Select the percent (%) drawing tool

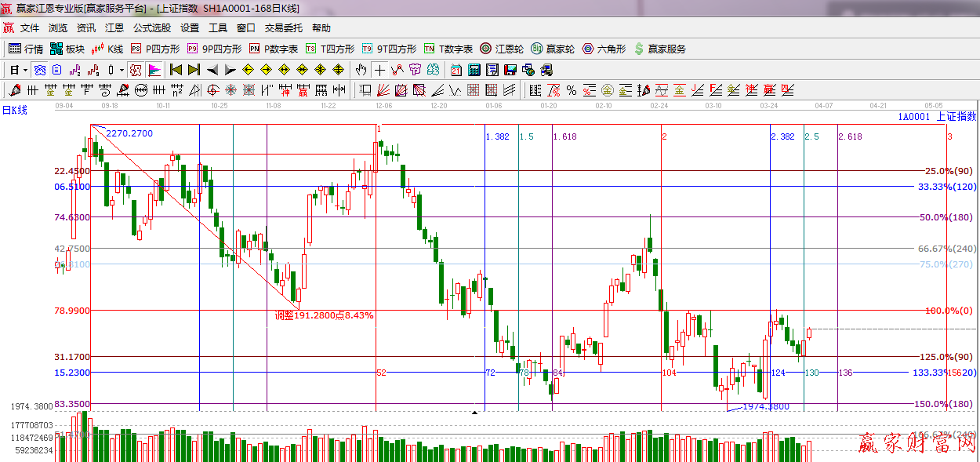[x=572, y=89]
